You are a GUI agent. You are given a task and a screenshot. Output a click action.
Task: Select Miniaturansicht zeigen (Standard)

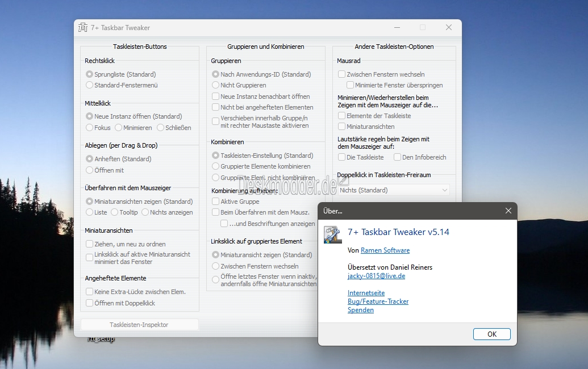coord(215,255)
